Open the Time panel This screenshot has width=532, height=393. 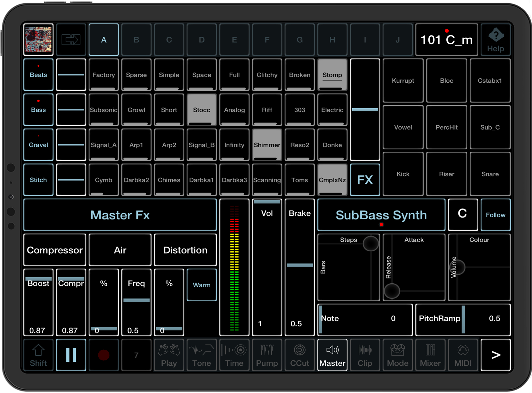234,355
